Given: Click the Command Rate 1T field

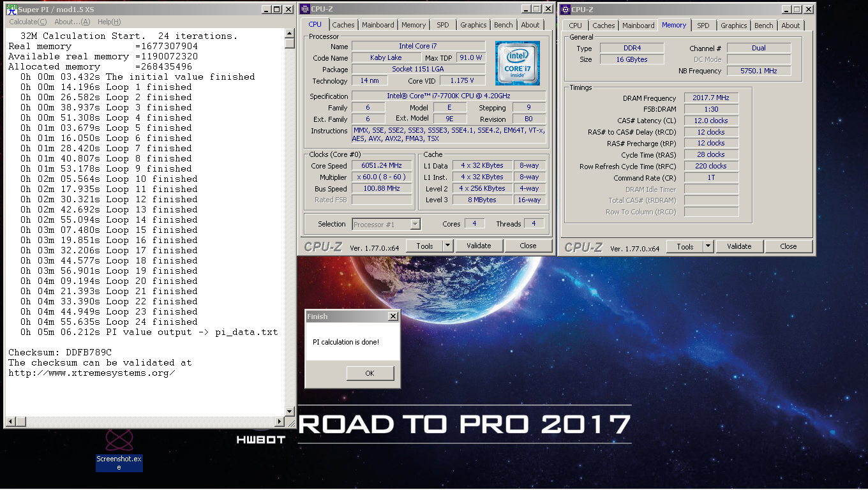Looking at the screenshot, I should click(x=711, y=178).
